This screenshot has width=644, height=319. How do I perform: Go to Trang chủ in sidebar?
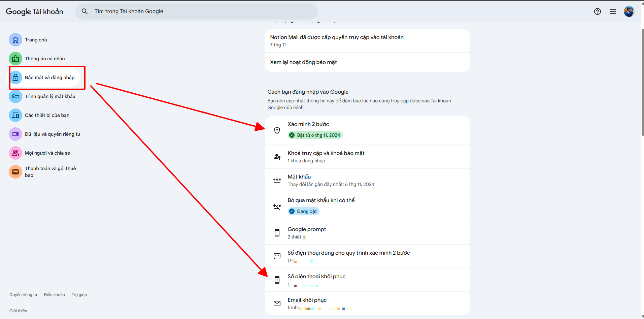(36, 40)
